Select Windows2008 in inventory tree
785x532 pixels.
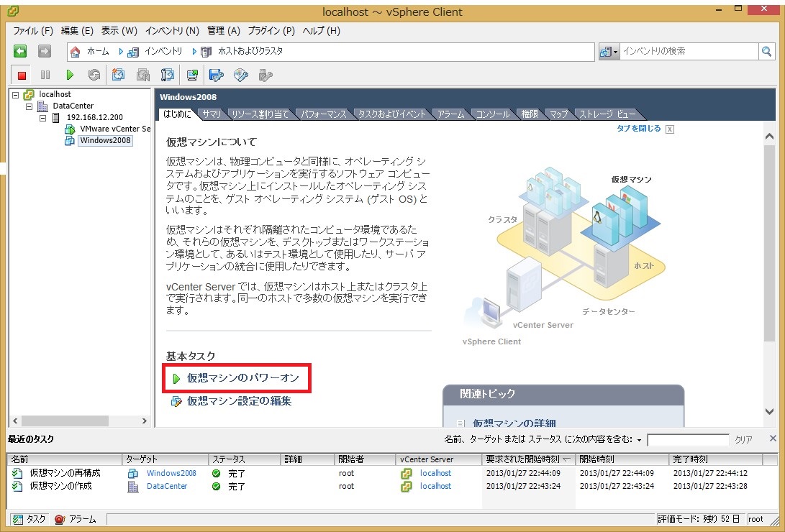pos(105,141)
